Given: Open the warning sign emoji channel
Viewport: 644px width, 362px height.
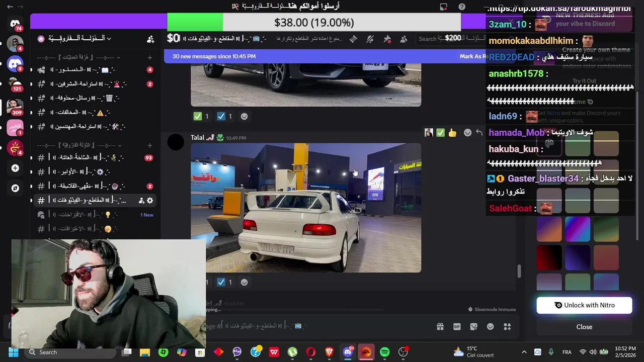Looking at the screenshot, I should pyautogui.click(x=95, y=113).
